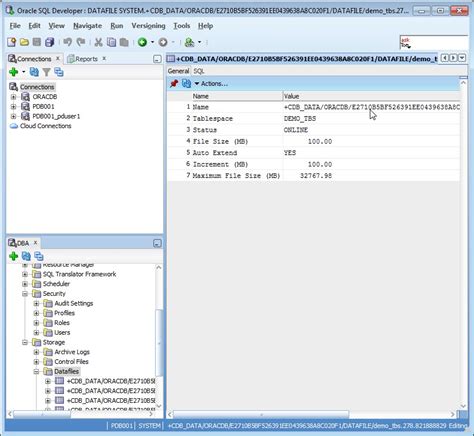Click the Undo toolbar icon
The image size is (474, 436).
[x=68, y=42]
